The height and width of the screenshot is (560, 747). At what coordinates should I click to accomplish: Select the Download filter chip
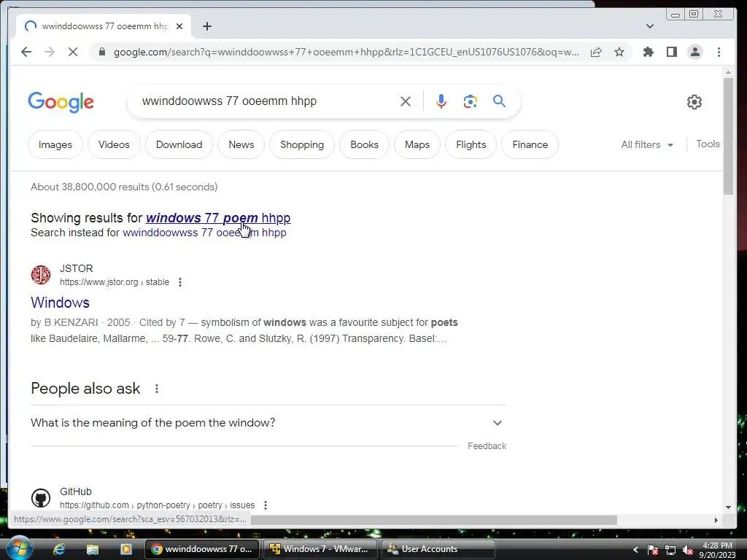179,145
